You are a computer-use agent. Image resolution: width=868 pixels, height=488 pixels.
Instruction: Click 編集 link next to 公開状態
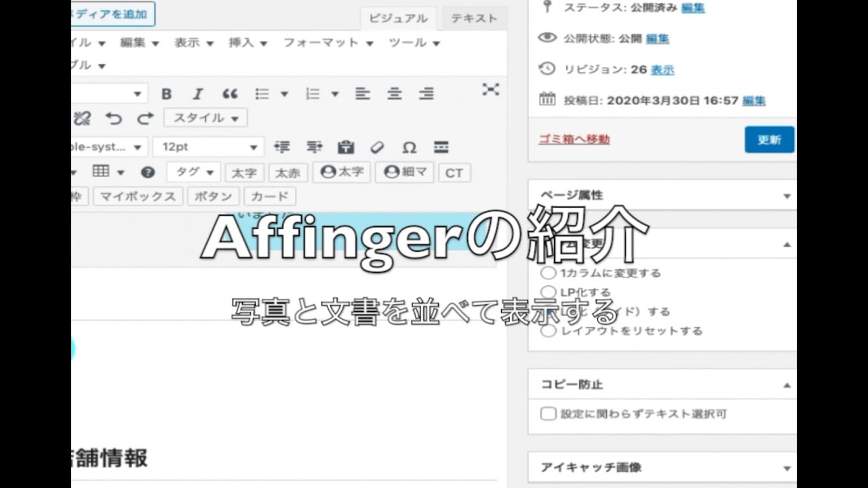pyautogui.click(x=657, y=39)
